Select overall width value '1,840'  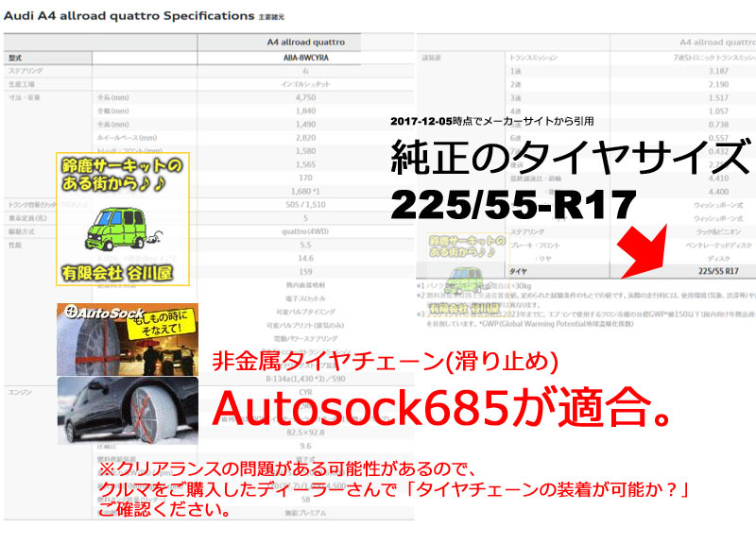click(x=305, y=110)
